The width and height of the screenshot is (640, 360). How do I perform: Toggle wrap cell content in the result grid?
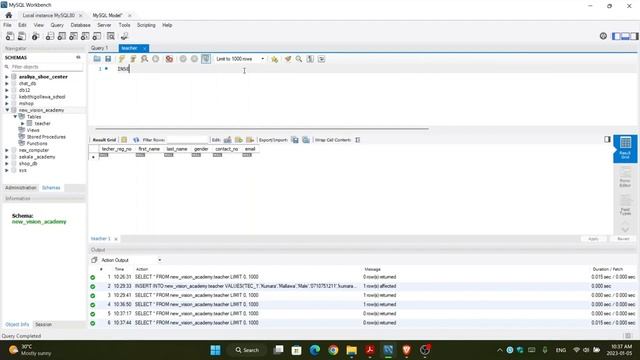(358, 140)
